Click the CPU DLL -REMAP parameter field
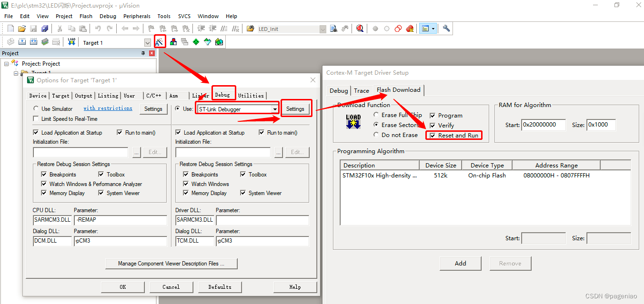644x304 pixels. click(x=121, y=220)
